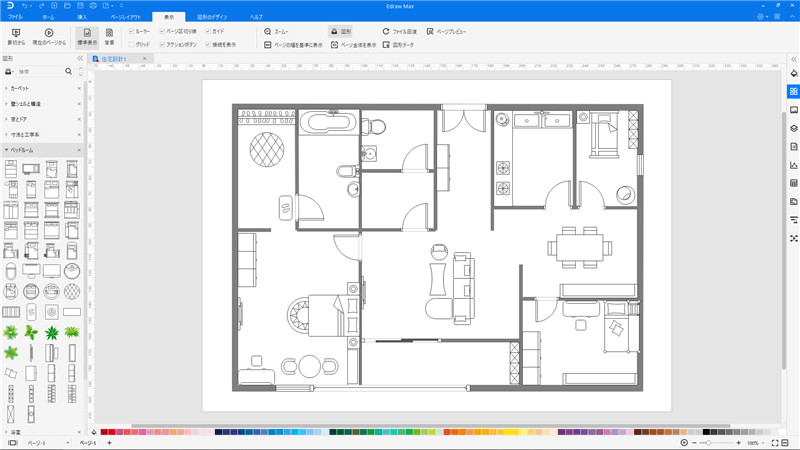Switch to the 挿入 ribbon tab
The width and height of the screenshot is (800, 450).
(82, 17)
